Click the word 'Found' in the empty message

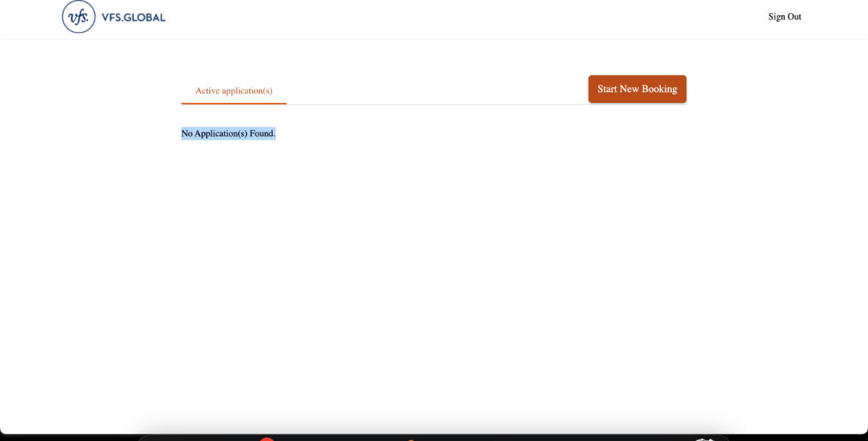pyautogui.click(x=261, y=133)
